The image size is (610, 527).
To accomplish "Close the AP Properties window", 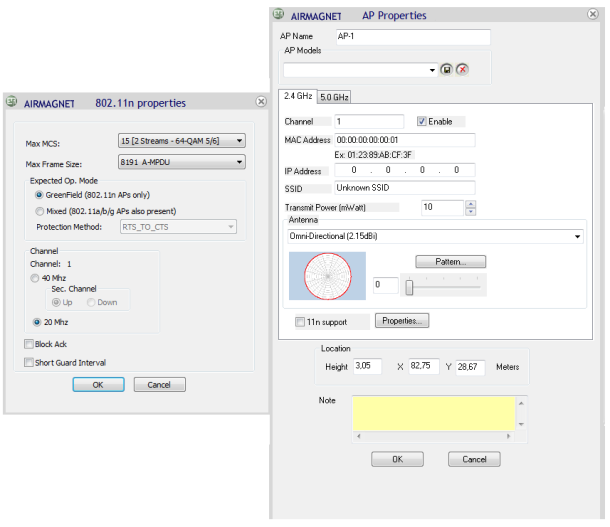I will click(x=592, y=14).
